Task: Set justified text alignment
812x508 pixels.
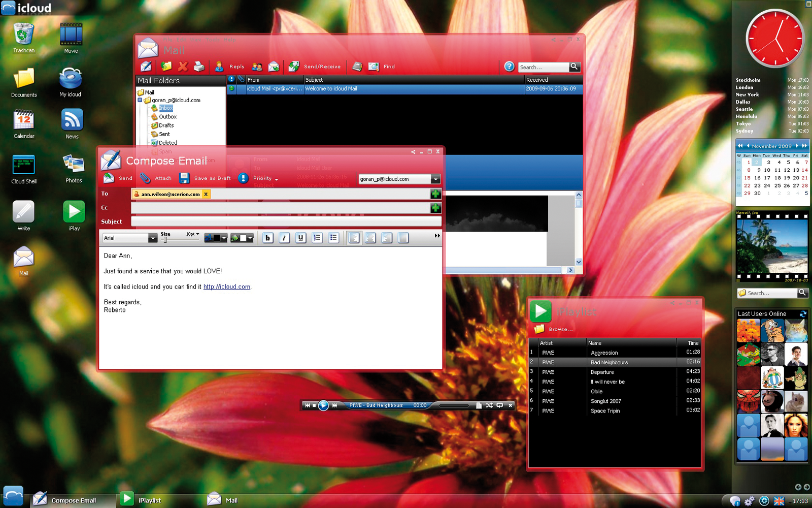Action: [403, 238]
